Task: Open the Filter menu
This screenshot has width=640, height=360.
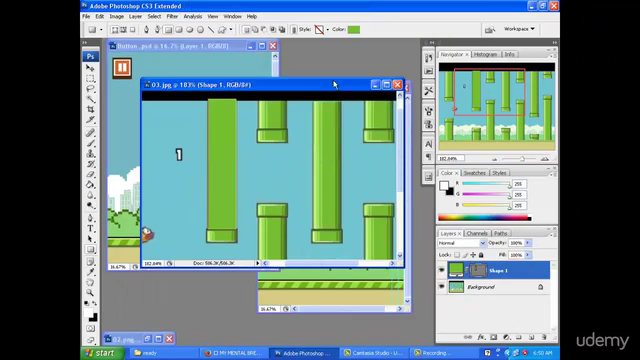Action: [x=172, y=17]
